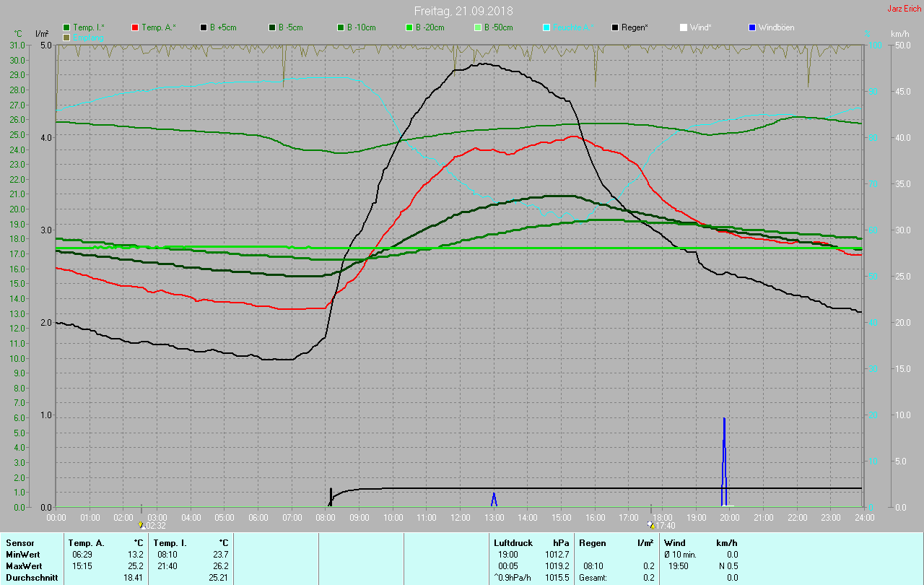Click the moon marker icon at 02:32
The width and height of the screenshot is (924, 585).
point(141,525)
